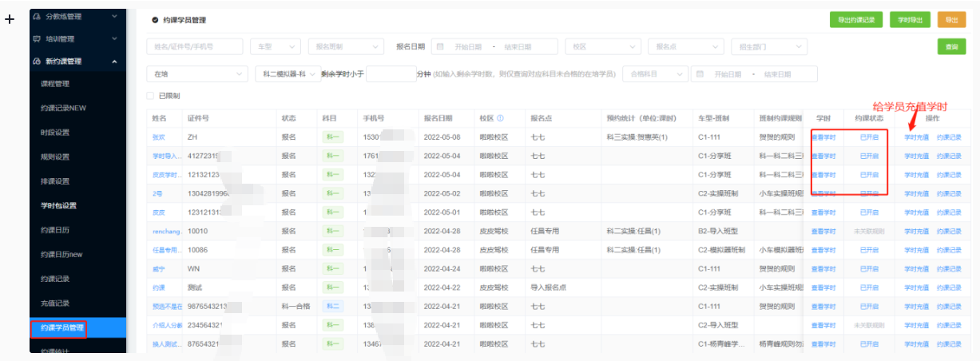This screenshot has height=361, width=980.
Task: Click the 姓名/证件号/手机号 search field
Action: (x=196, y=47)
